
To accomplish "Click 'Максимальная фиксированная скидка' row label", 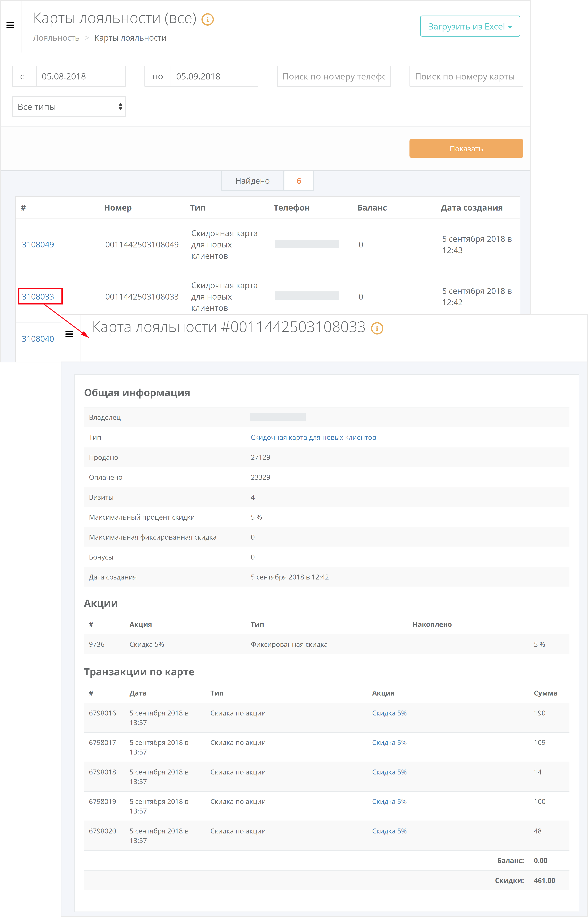I will [153, 537].
